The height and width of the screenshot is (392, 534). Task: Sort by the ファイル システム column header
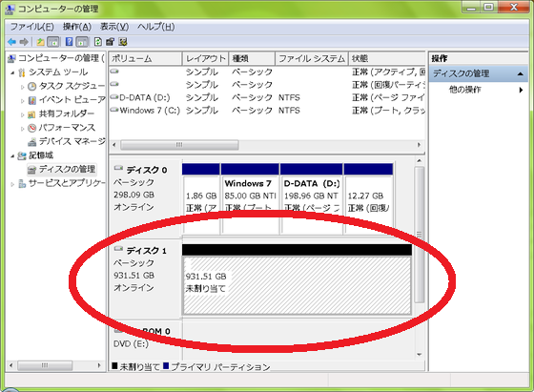312,58
